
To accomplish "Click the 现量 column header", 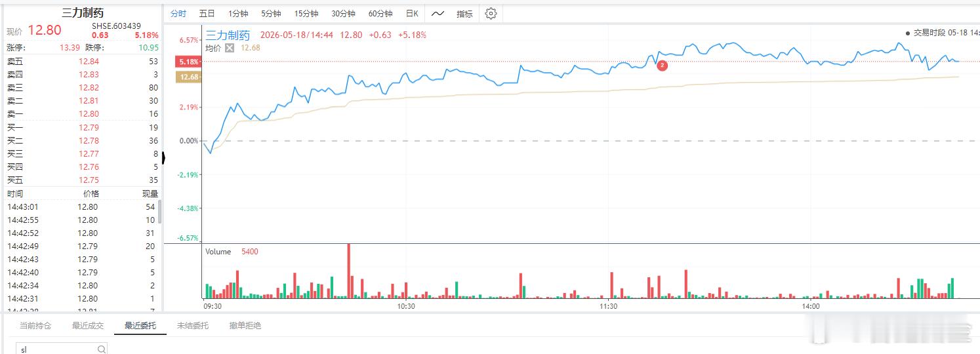I will (150, 193).
